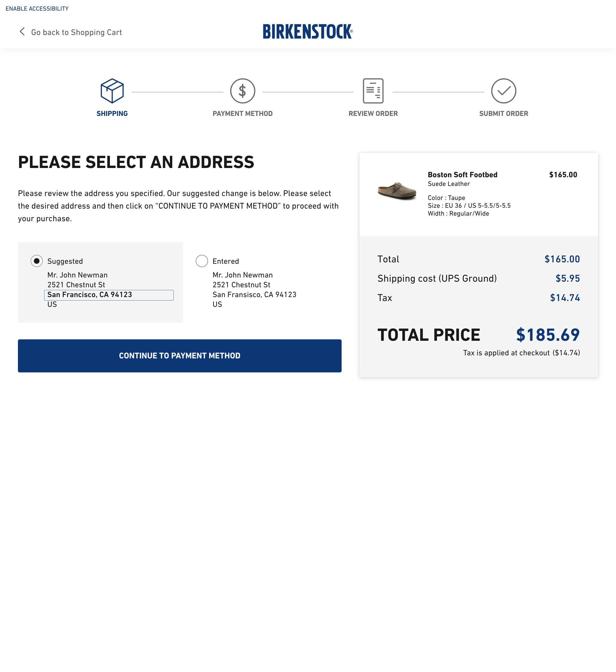Click the San Francisco, CA 94123 address field
616x672 pixels.
(109, 295)
